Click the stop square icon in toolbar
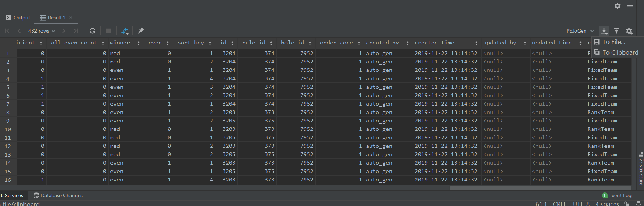This screenshot has width=644, height=206. [109, 31]
